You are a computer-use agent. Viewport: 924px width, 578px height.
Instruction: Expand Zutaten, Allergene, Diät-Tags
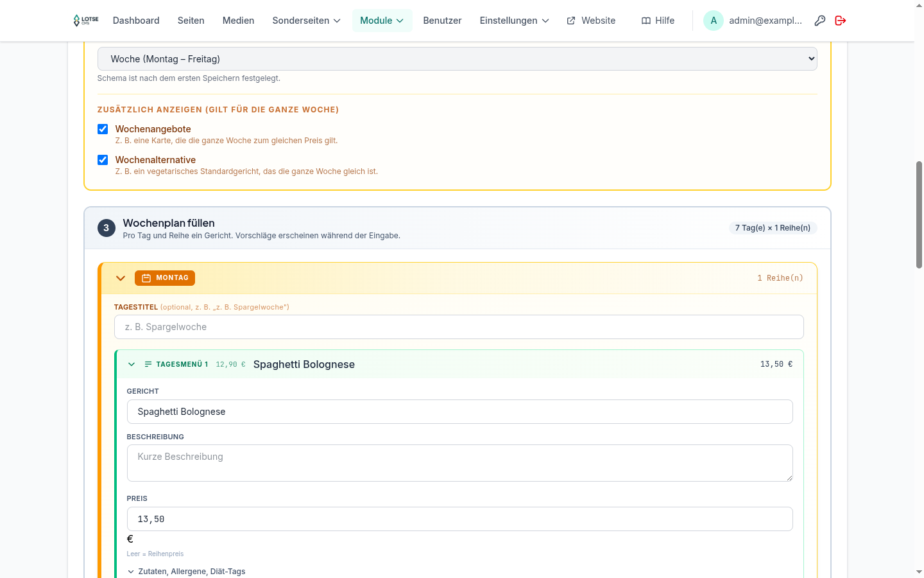coord(186,572)
